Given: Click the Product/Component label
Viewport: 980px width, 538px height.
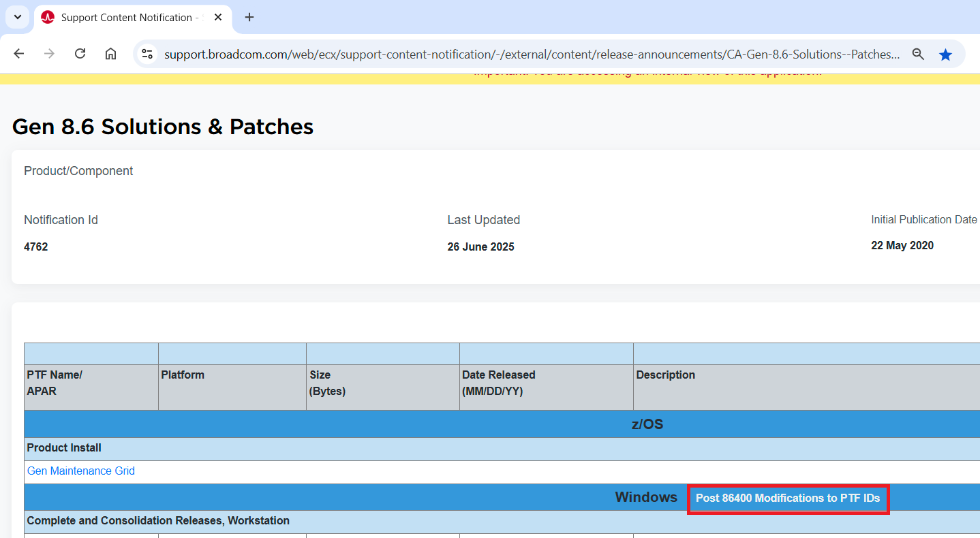Looking at the screenshot, I should coord(78,171).
